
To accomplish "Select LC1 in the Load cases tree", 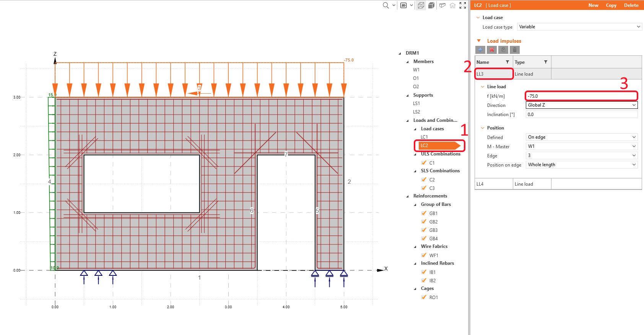I will pos(424,137).
